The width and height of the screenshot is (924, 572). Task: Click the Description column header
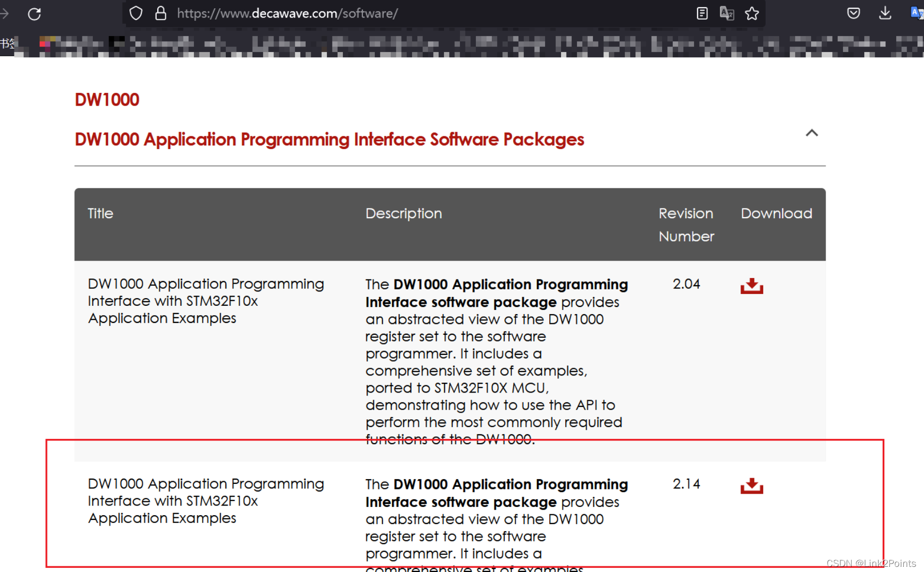404,214
